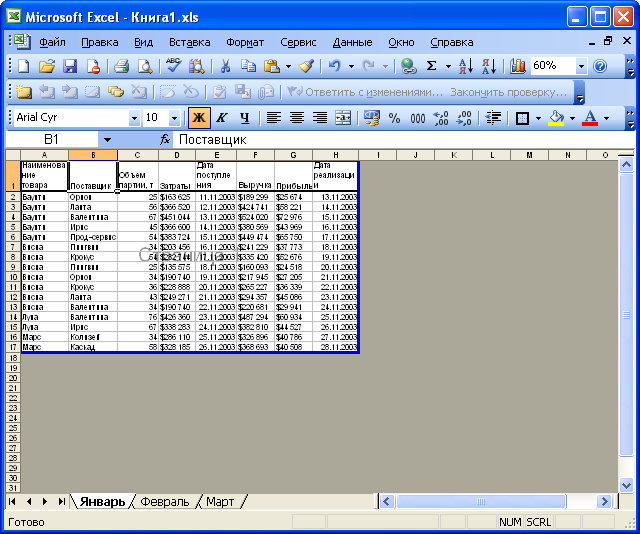The height and width of the screenshot is (534, 640).
Task: Align text right
Action: (320, 118)
